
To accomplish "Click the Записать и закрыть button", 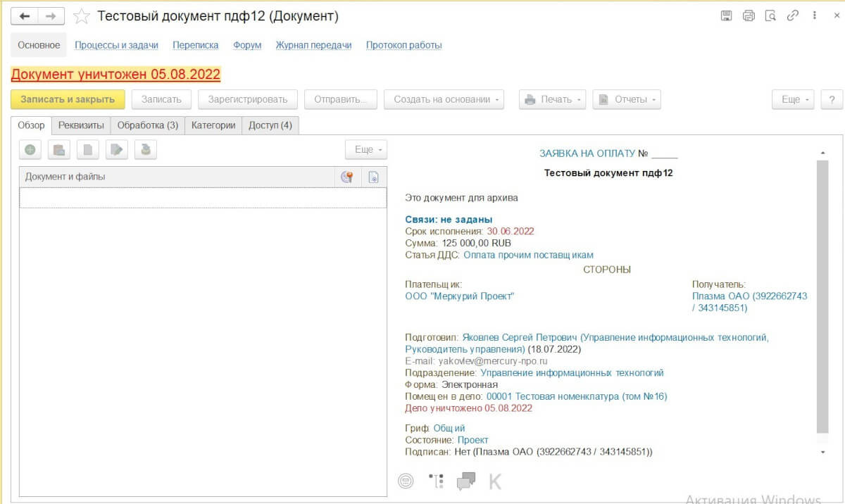I will 68,99.
